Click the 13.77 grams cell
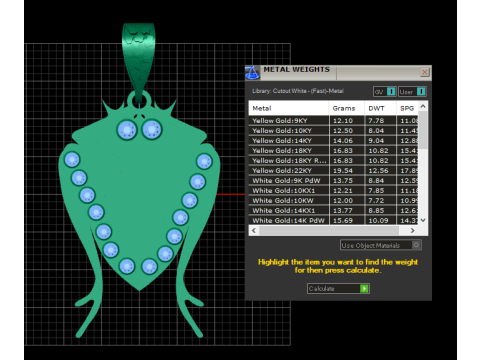Image resolution: width=480 pixels, height=360 pixels. pos(347,211)
